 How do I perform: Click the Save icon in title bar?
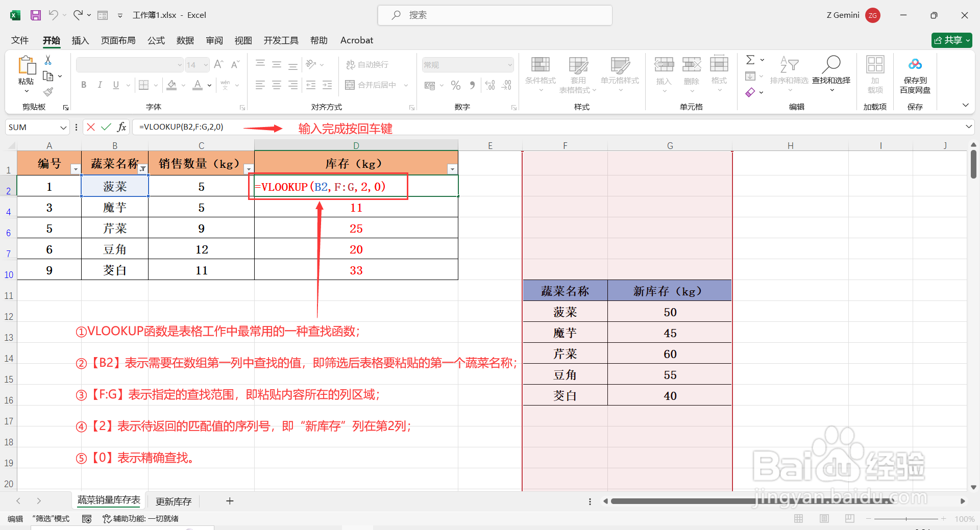click(x=35, y=15)
